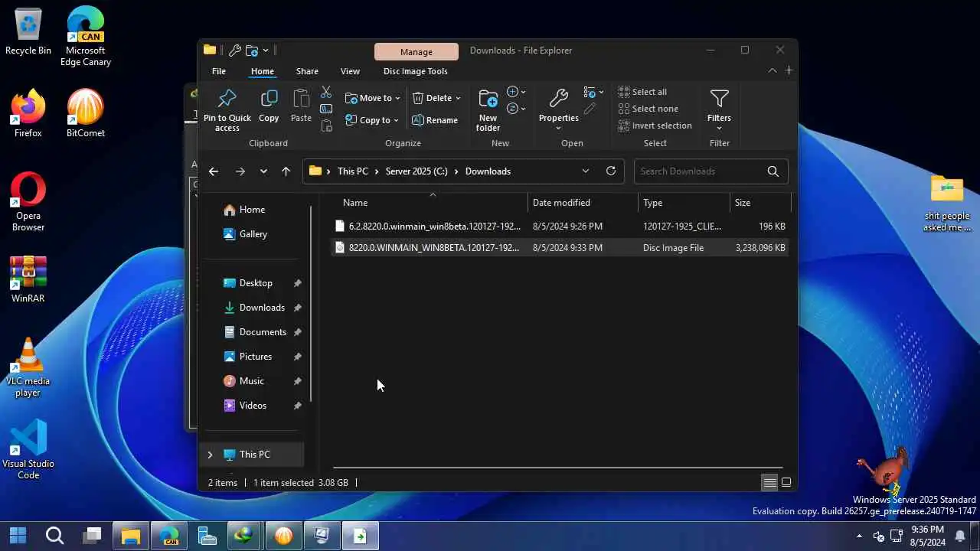Open VLC media player desktop shortcut

click(28, 367)
